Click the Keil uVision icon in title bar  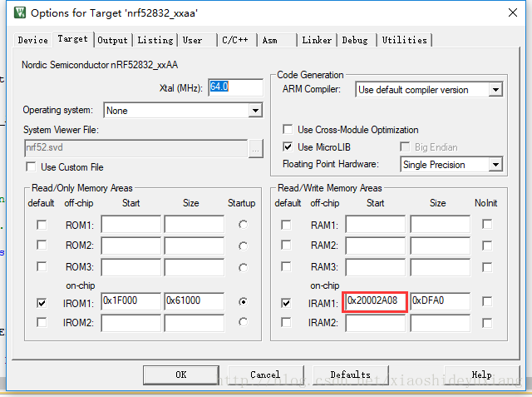click(20, 13)
